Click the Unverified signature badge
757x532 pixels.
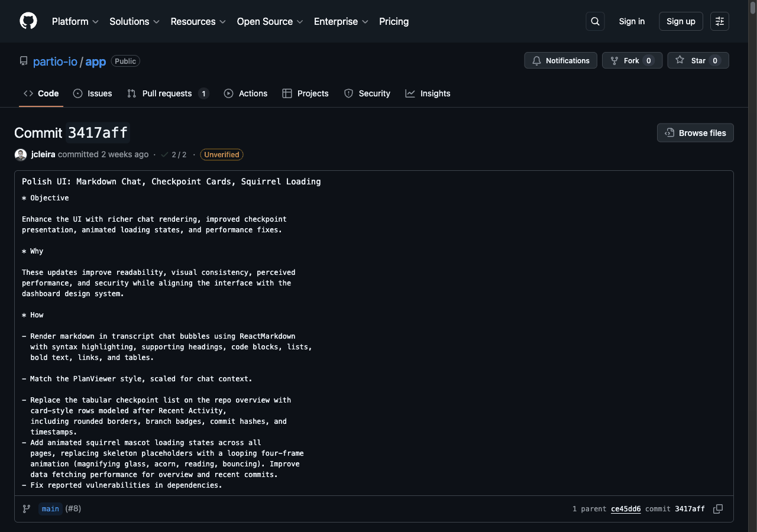(222, 155)
